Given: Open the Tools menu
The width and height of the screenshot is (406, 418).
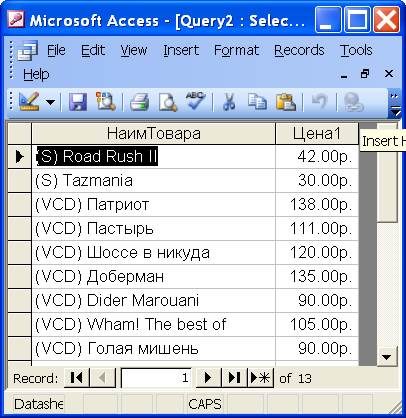Looking at the screenshot, I should 356,50.
